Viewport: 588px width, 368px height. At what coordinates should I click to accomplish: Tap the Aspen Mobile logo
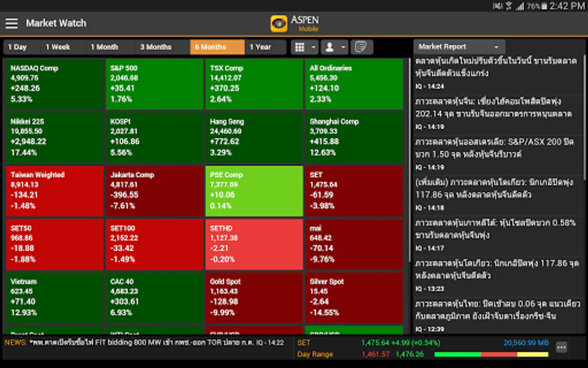tap(295, 23)
